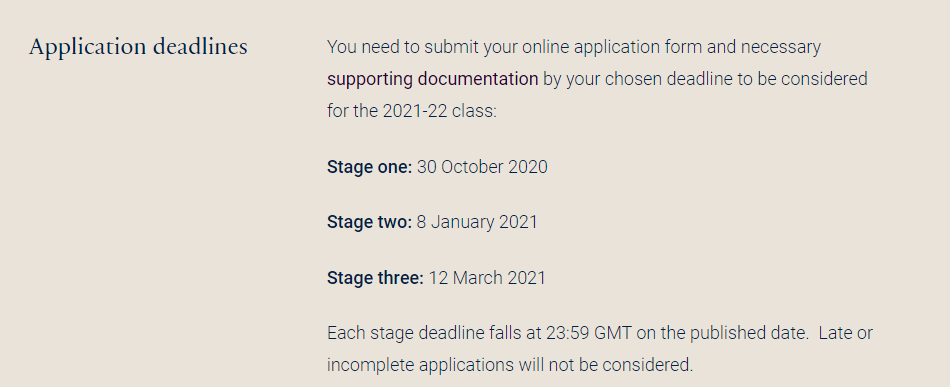Click the bold Stage one label
950x387 pixels.
pyautogui.click(x=370, y=167)
